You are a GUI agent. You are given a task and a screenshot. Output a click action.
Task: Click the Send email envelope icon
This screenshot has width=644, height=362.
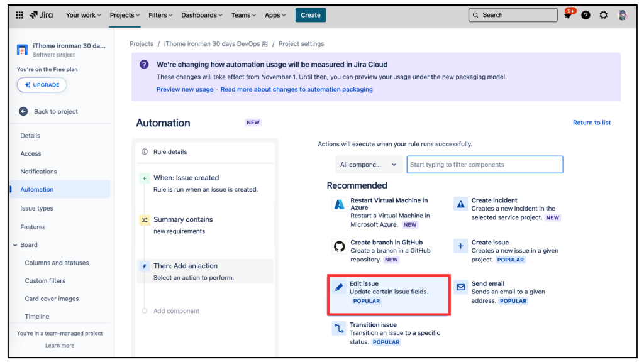[461, 287]
